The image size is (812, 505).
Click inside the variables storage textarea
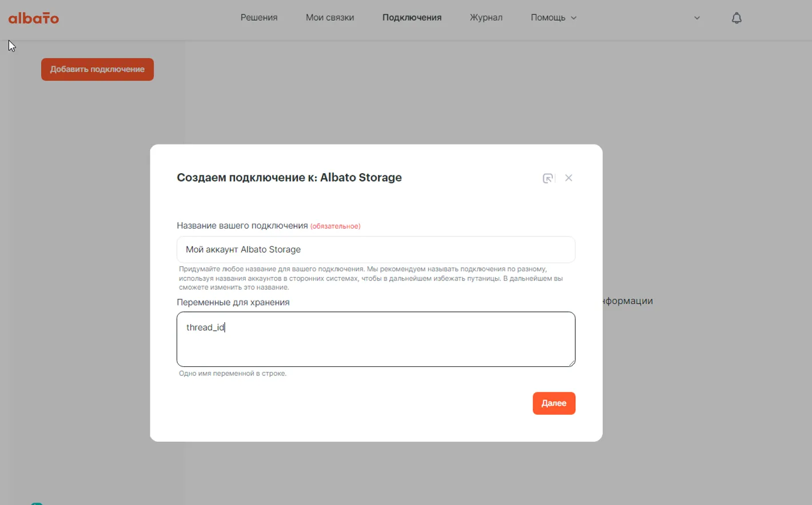pos(376,343)
